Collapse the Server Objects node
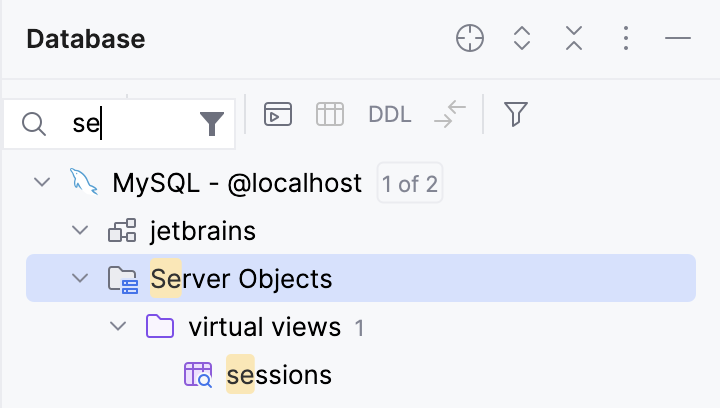The height and width of the screenshot is (408, 720). coord(80,279)
